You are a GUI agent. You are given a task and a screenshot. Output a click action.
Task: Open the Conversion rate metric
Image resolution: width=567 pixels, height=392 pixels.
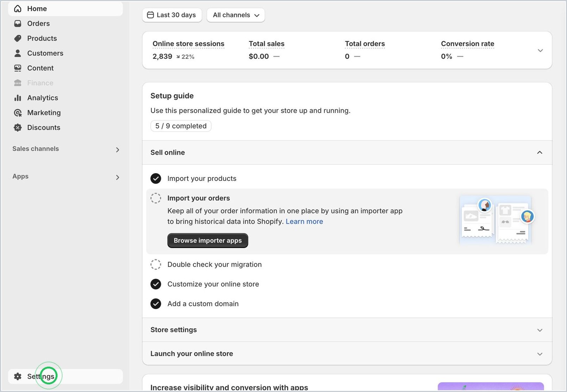[x=468, y=44]
